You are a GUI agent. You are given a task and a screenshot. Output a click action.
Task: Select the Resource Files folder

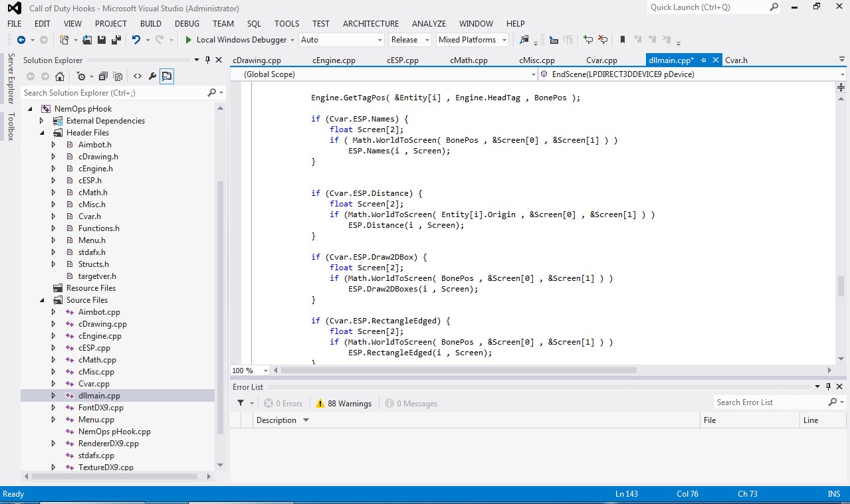91,288
